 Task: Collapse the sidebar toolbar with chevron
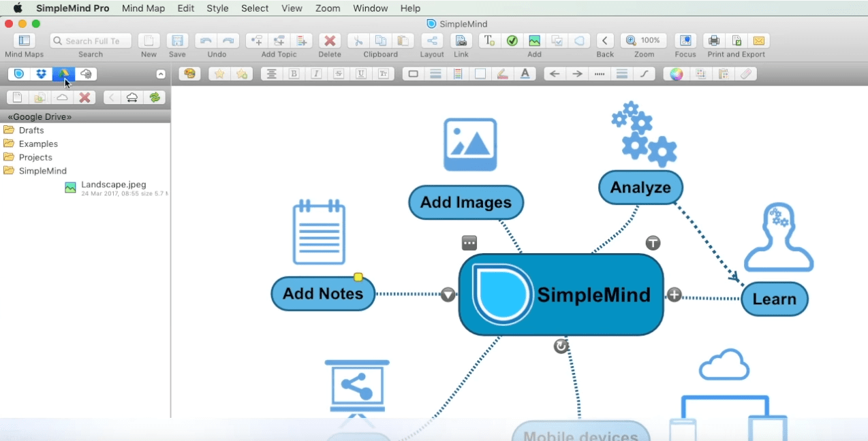click(161, 74)
